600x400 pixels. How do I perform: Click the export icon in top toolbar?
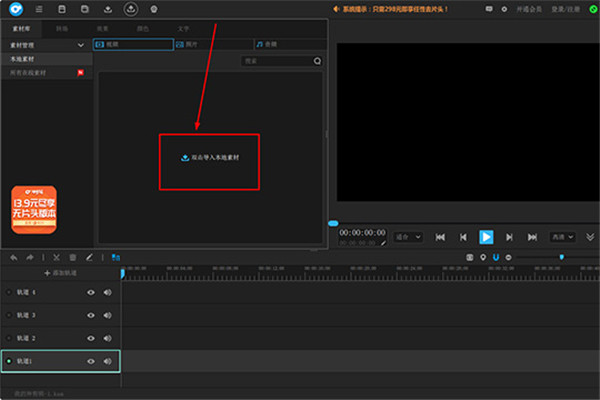click(130, 9)
